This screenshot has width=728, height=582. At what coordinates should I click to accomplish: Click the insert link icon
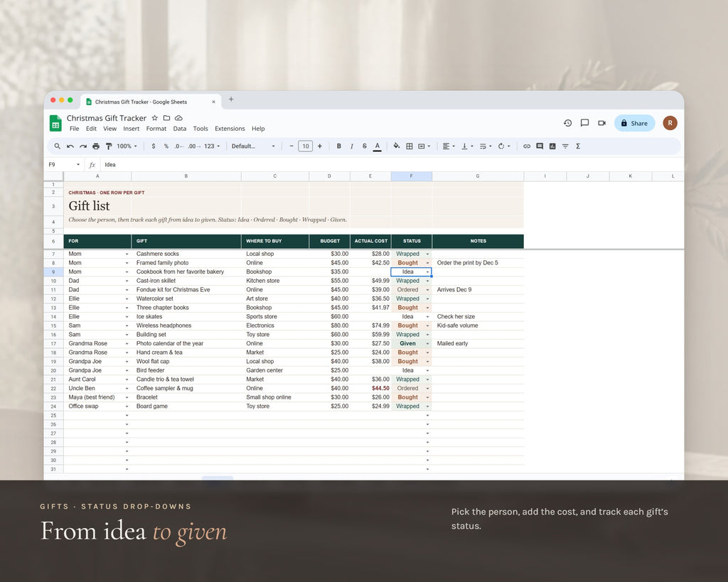(x=527, y=146)
